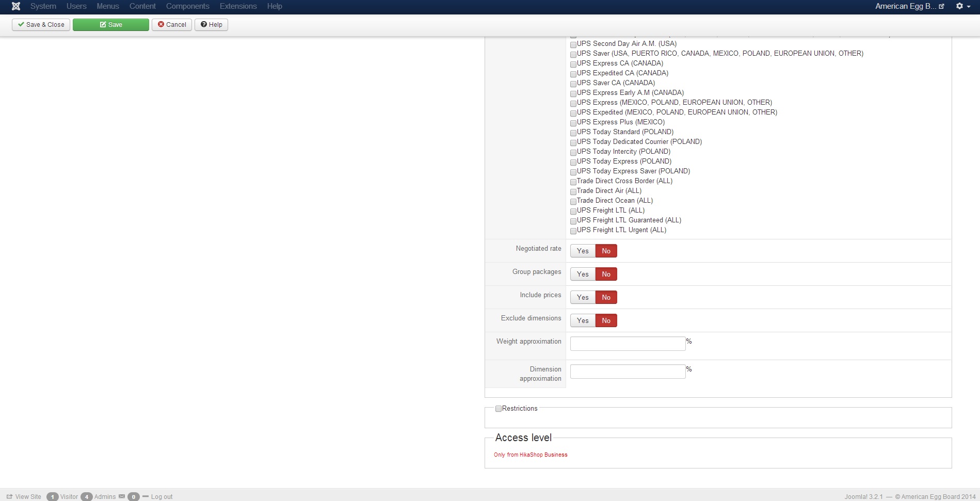Open the Help menu in top bar

click(275, 6)
